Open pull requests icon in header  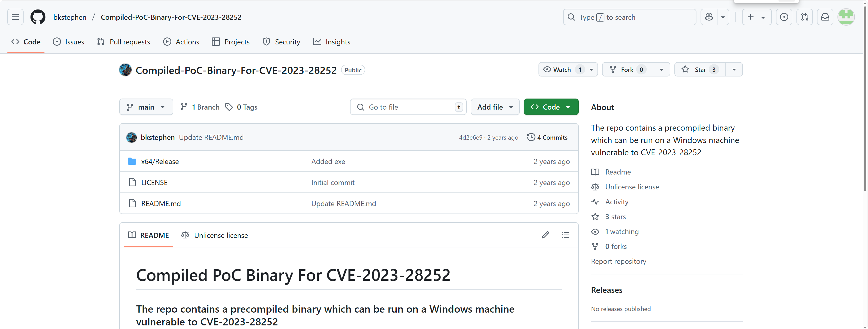[804, 17]
